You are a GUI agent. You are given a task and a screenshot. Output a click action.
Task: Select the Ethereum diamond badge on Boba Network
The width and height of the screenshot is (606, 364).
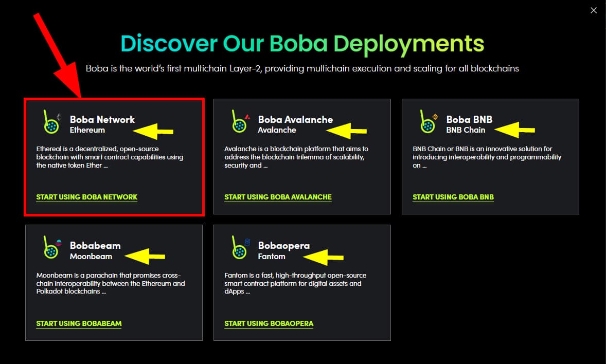[x=59, y=117]
